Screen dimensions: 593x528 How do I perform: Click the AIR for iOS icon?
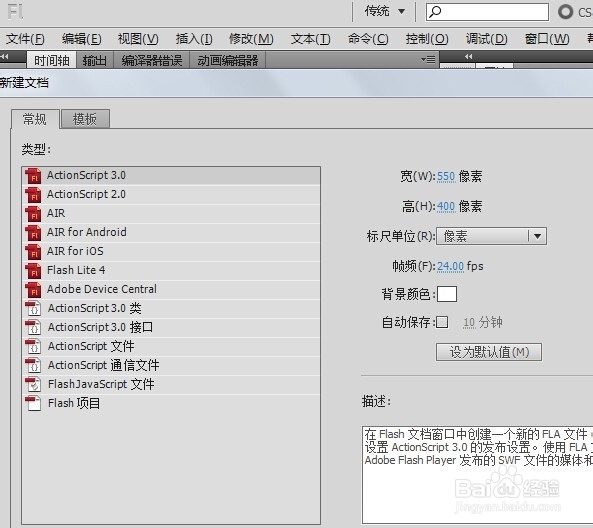pos(33,252)
